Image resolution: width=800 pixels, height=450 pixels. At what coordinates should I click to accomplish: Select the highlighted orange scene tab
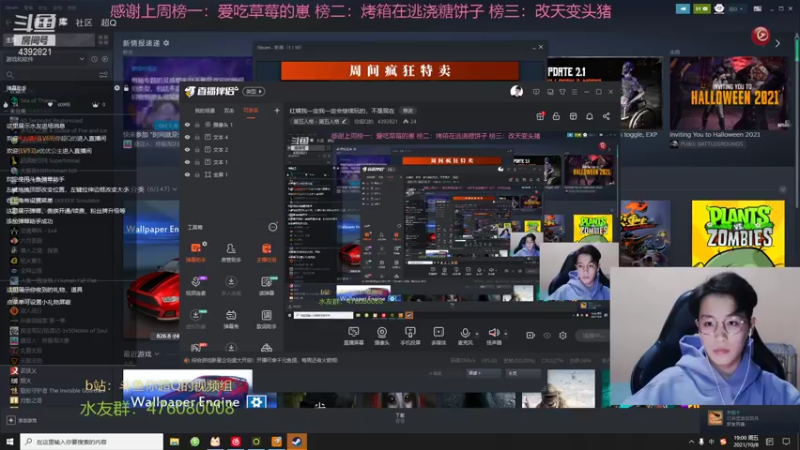click(251, 110)
